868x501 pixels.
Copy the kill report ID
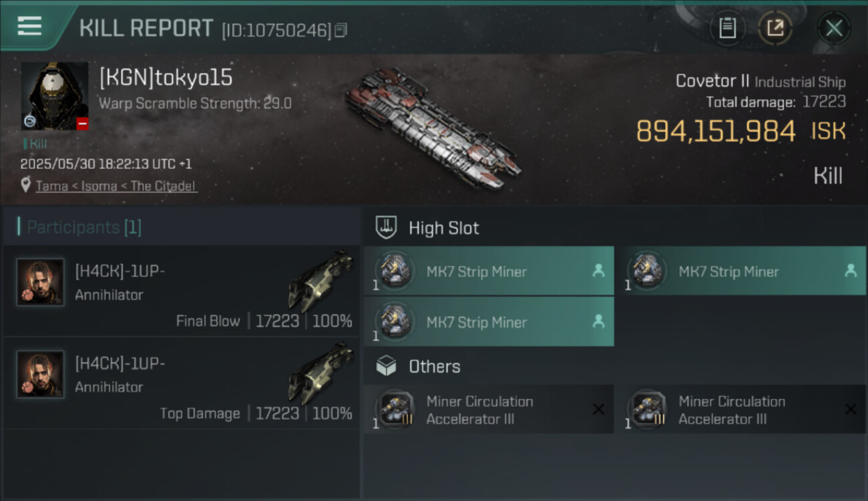pos(341,30)
